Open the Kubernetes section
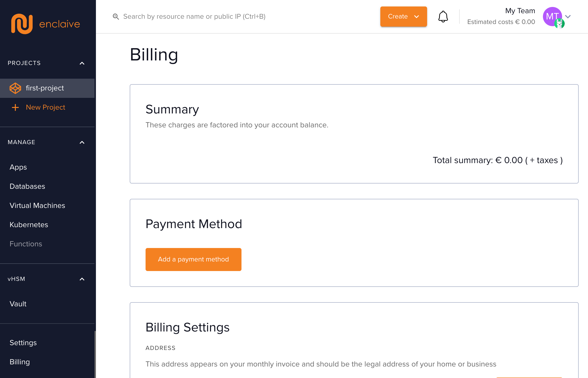 [29, 224]
